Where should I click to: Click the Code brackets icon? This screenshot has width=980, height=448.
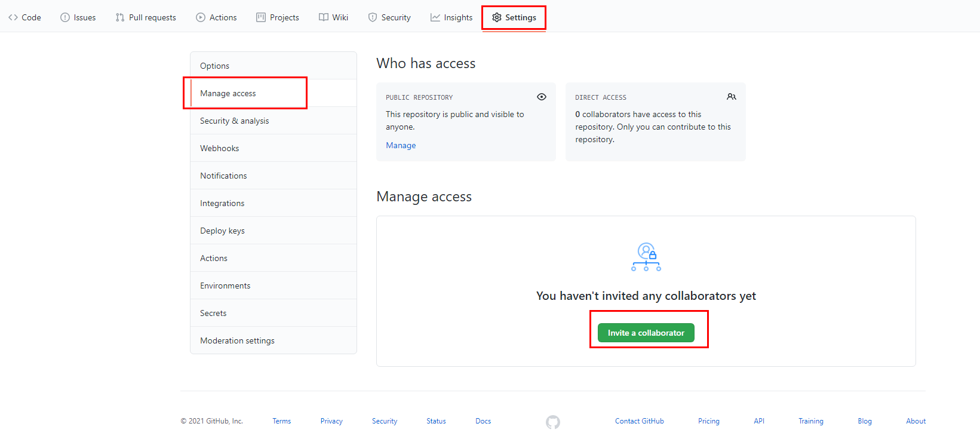(x=13, y=17)
